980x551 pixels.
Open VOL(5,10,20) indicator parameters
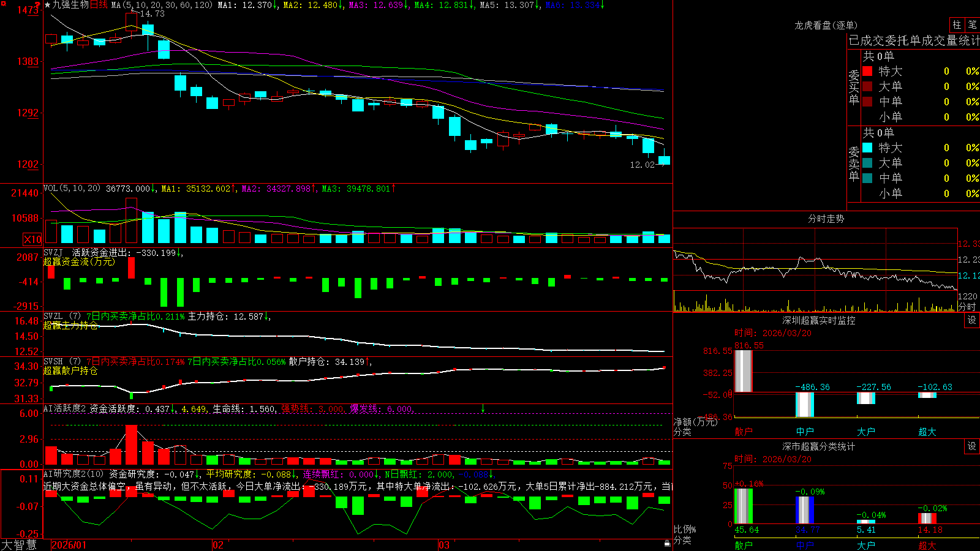pyautogui.click(x=72, y=188)
